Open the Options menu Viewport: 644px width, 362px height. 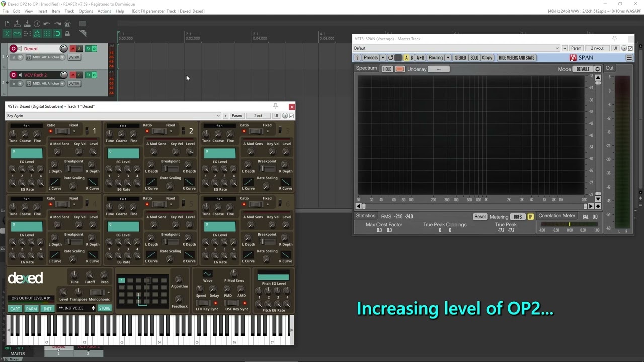[86, 11]
